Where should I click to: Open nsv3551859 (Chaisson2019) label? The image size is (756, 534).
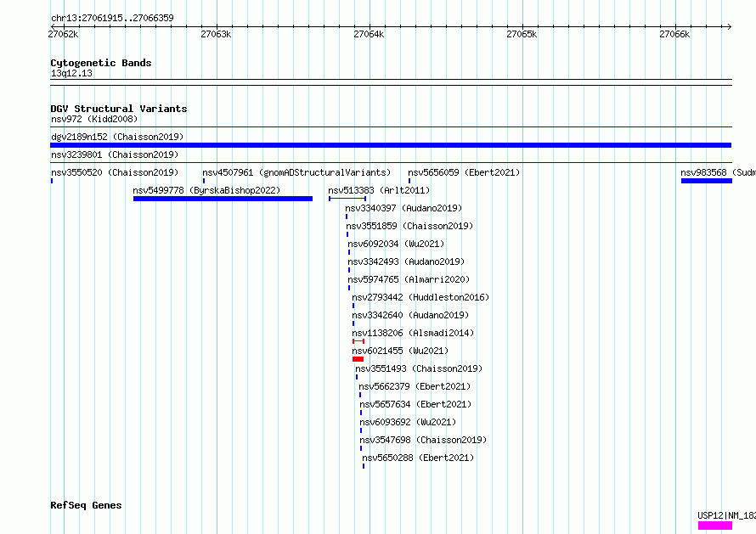(409, 226)
